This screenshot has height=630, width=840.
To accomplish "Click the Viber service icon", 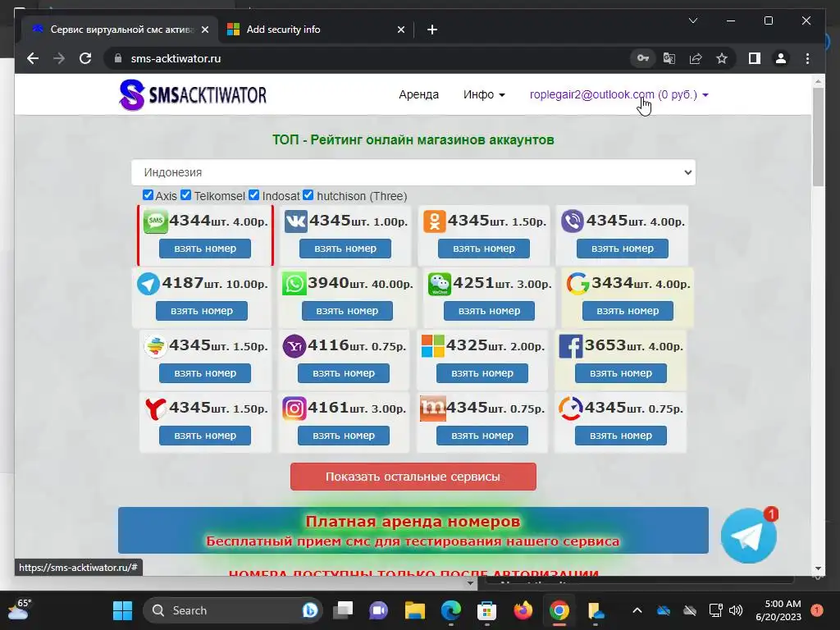I will pos(573,221).
